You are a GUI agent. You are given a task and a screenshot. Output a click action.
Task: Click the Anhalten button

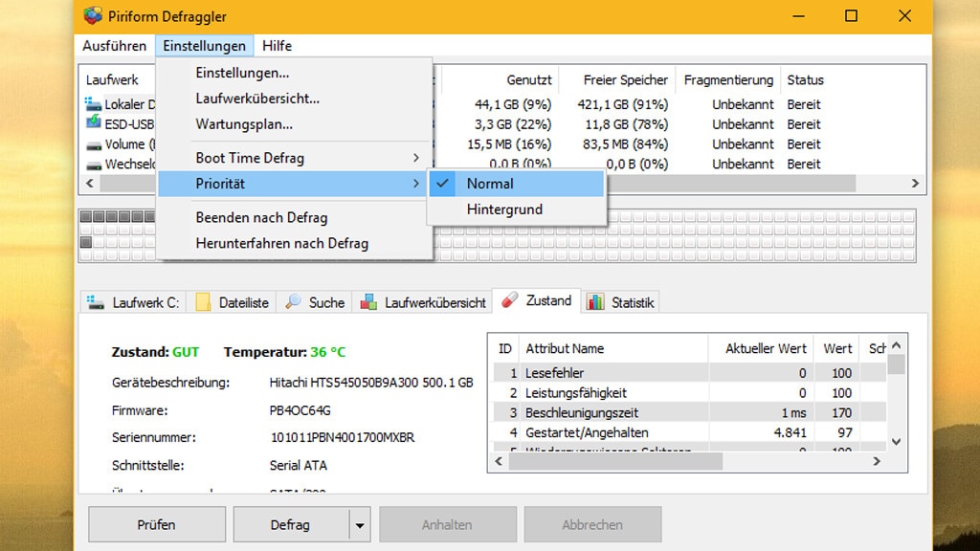point(448,525)
